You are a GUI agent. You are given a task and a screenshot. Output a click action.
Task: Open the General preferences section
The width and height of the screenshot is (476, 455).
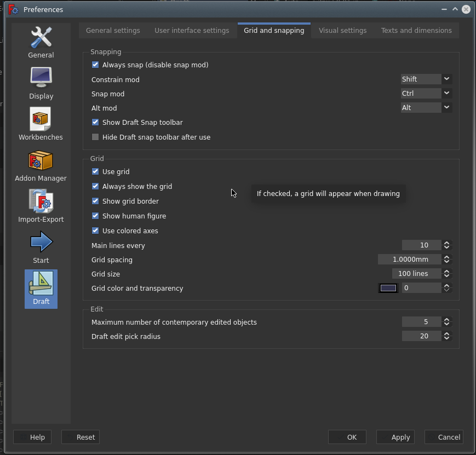[41, 43]
